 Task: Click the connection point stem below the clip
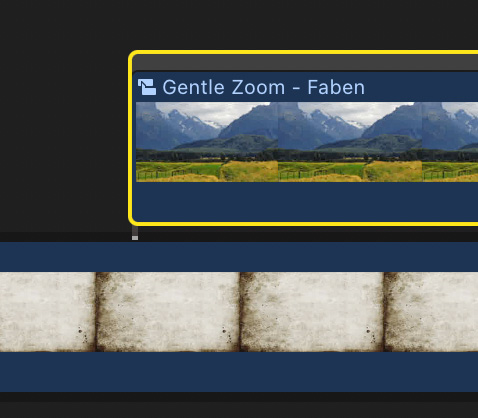click(x=135, y=231)
